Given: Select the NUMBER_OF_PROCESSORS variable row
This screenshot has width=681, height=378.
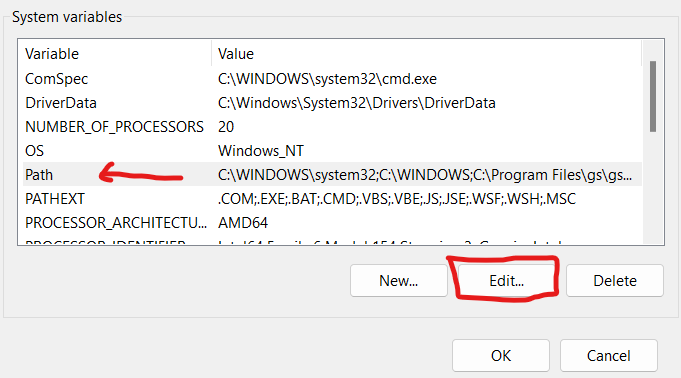Looking at the screenshot, I should (x=332, y=127).
